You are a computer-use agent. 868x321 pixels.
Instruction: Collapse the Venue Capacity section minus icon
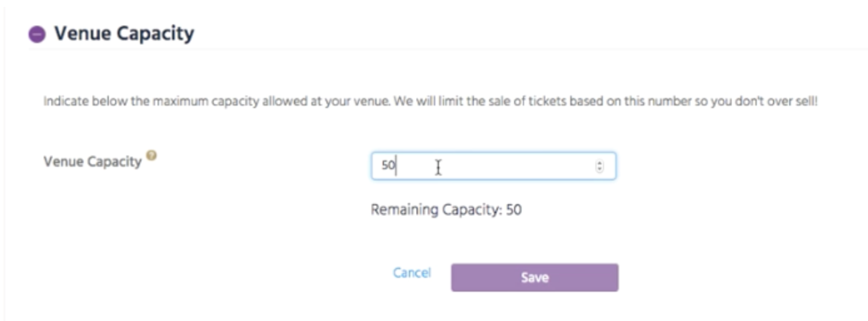[37, 34]
